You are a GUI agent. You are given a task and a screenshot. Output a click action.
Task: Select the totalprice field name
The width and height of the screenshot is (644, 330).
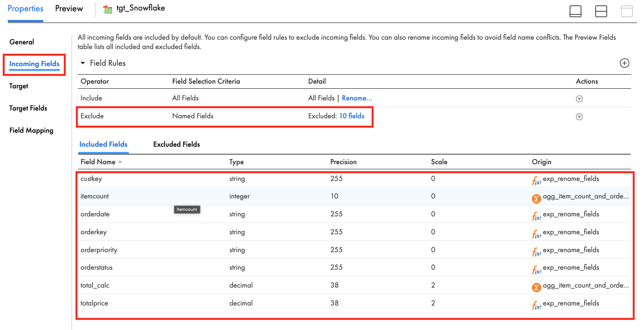pyautogui.click(x=94, y=303)
